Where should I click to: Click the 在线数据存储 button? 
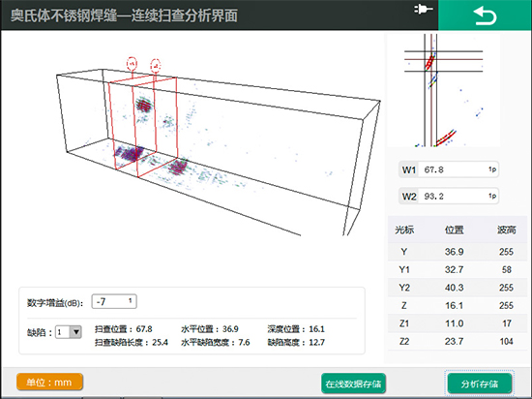pos(353,384)
